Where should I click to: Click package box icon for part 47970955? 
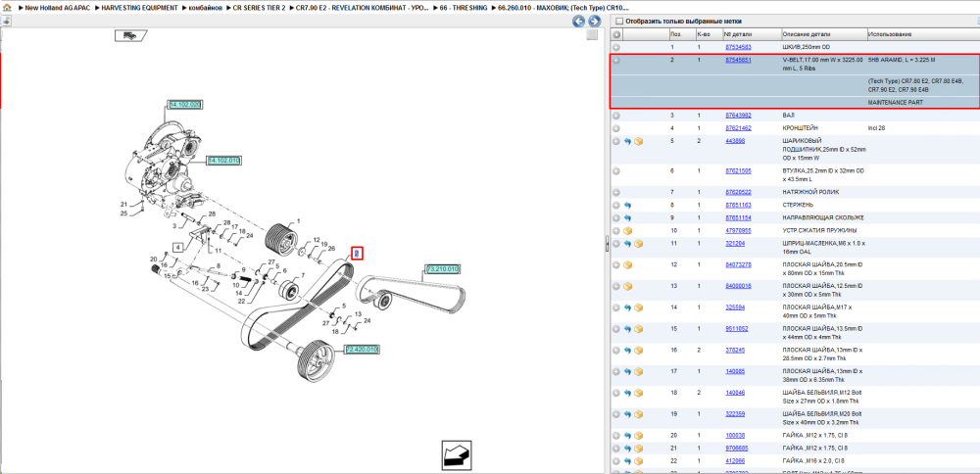coord(628,231)
